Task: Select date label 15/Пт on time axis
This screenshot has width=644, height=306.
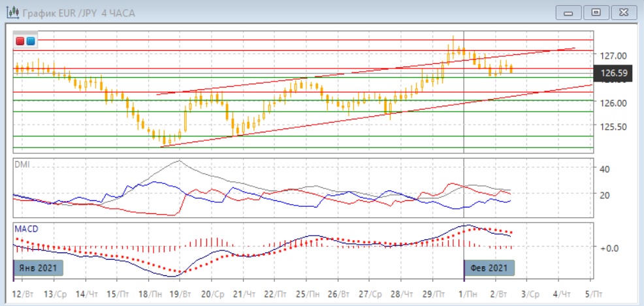Action: [x=118, y=294]
